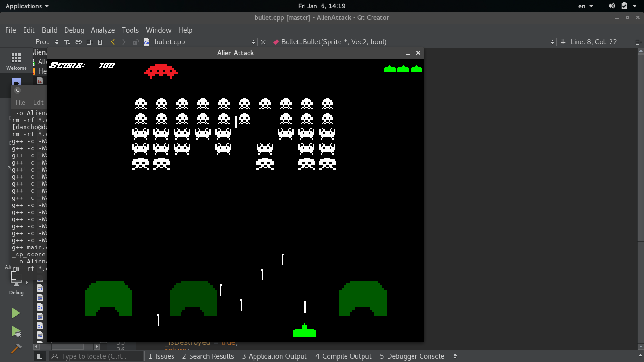The width and height of the screenshot is (644, 362).
Task: Open the Tools menu
Action: coord(130,30)
